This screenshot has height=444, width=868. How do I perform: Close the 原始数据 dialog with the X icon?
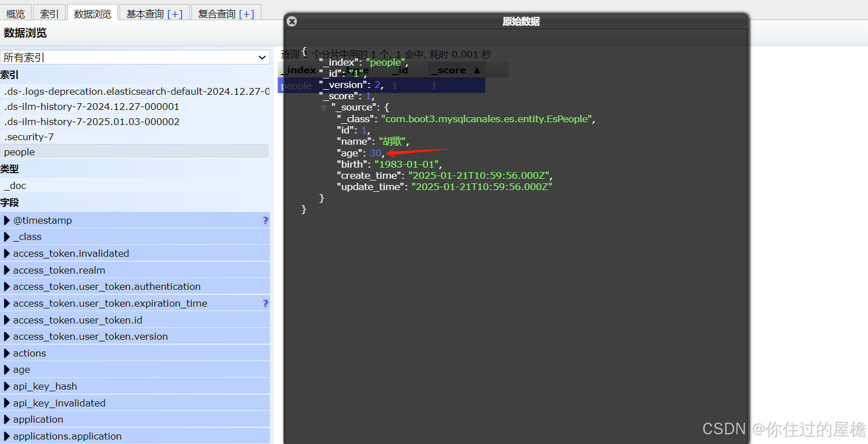292,21
